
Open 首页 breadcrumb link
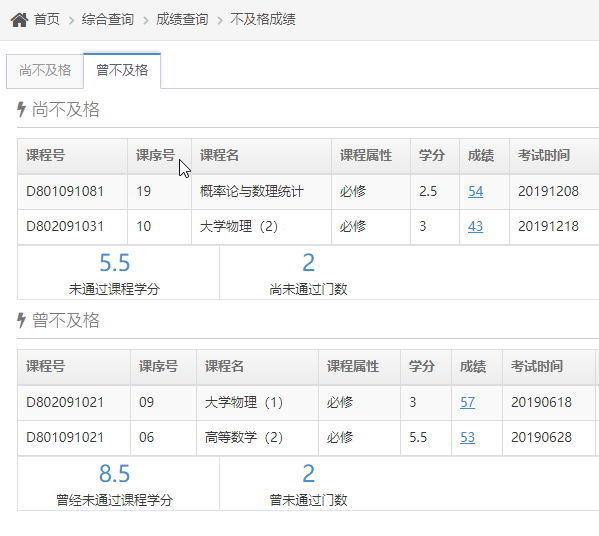point(47,19)
